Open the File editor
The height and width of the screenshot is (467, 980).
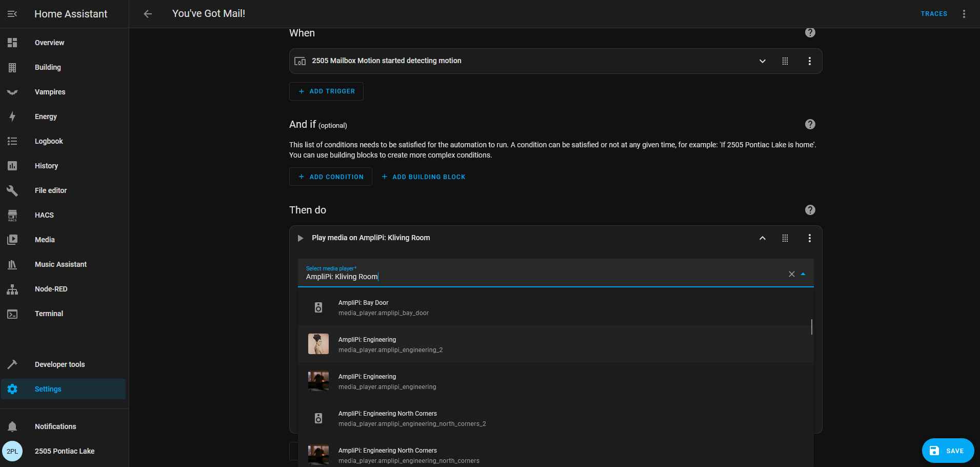(x=64, y=190)
